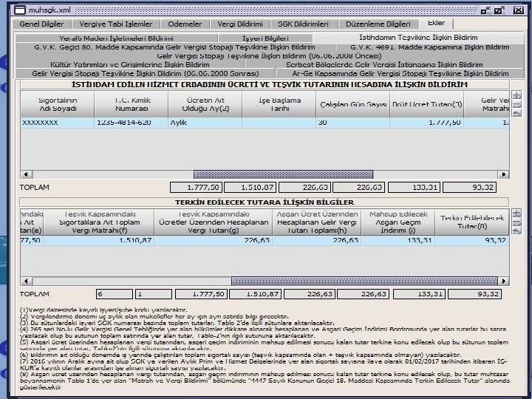The width and height of the screenshot is (532, 399).
Task: Click the lower TOPLAM field showing 1
Action: (154, 294)
